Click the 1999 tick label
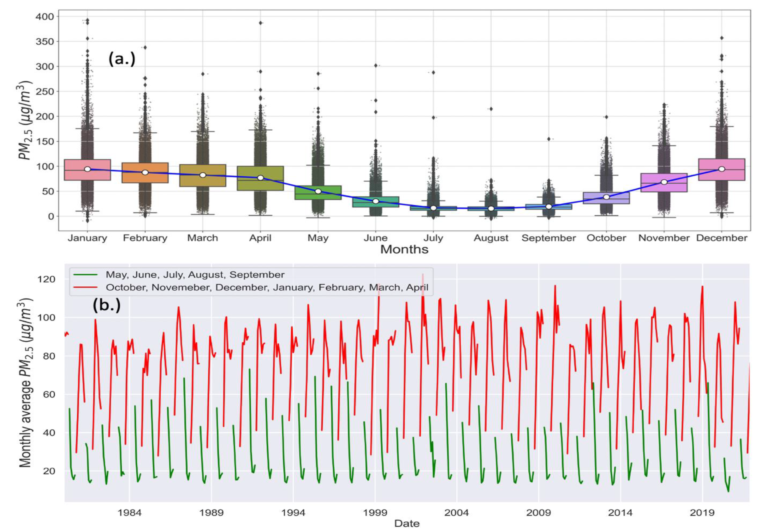Viewport: 761px width, 532px height. click(x=375, y=513)
